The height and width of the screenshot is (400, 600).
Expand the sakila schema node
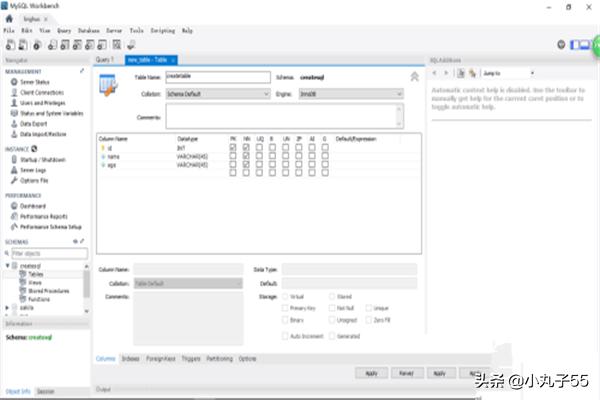[x=7, y=307]
